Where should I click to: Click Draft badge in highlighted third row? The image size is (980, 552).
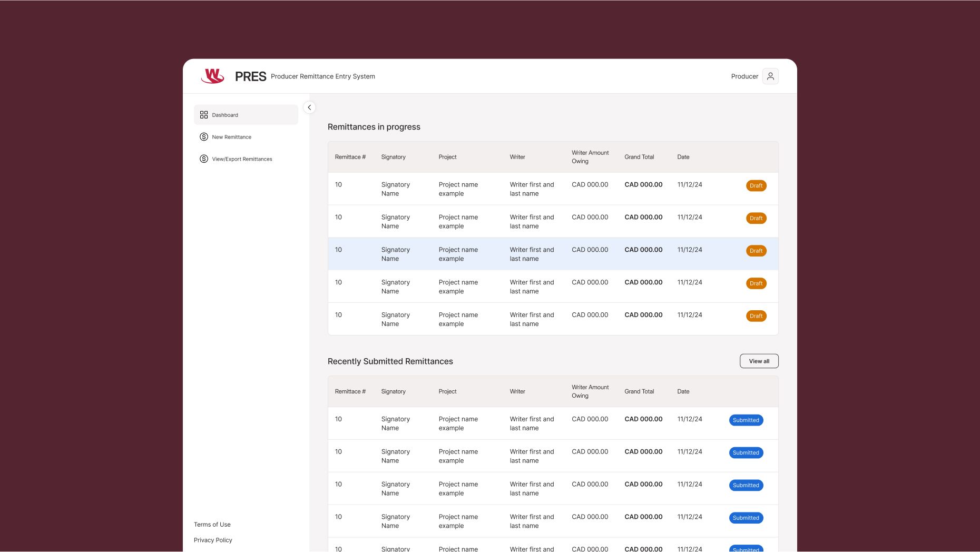coord(756,251)
